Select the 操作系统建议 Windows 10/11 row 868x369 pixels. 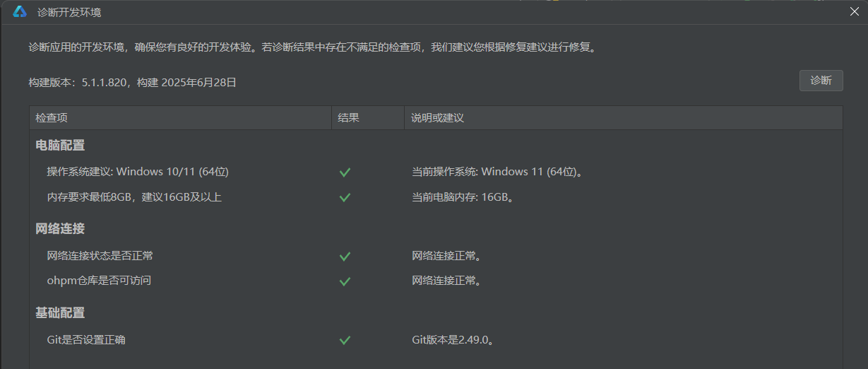tap(436, 172)
